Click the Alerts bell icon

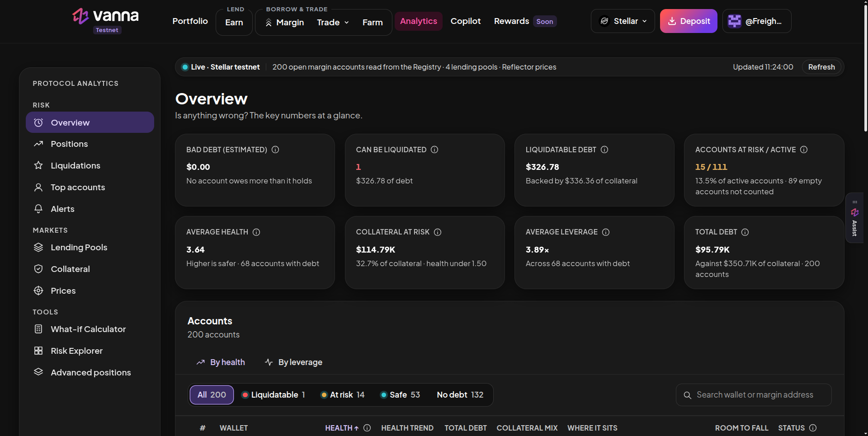click(38, 209)
